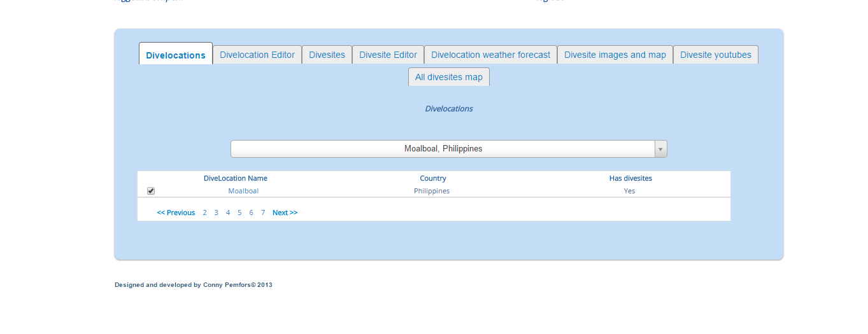Switch to the Divelocations tab

pos(176,55)
